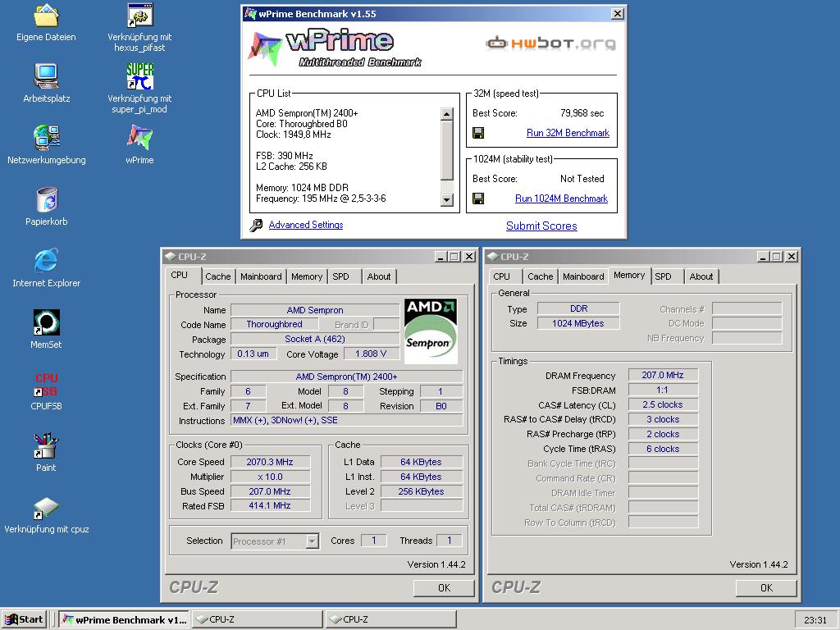This screenshot has width=840, height=630.
Task: Switch to Cache tab in right CPU-Z
Action: pos(540,276)
